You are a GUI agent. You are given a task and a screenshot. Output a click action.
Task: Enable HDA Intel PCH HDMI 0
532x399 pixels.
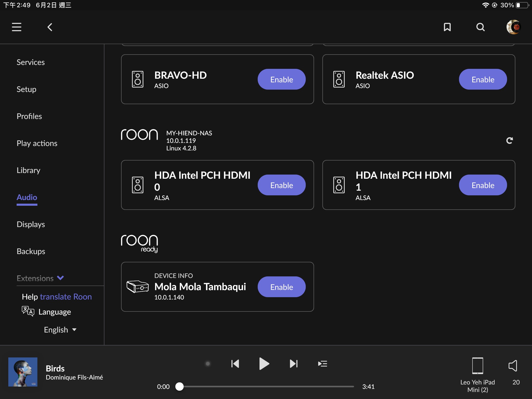click(x=282, y=185)
